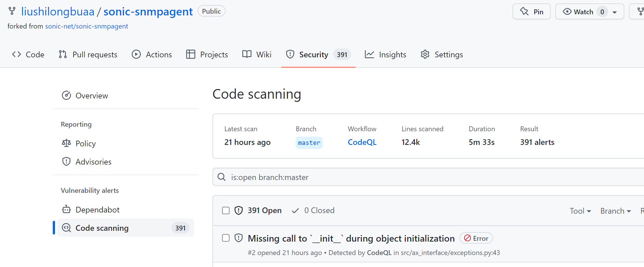Focus the is:open branch:master filter field
Image resolution: width=644 pixels, height=267 pixels.
point(428,177)
